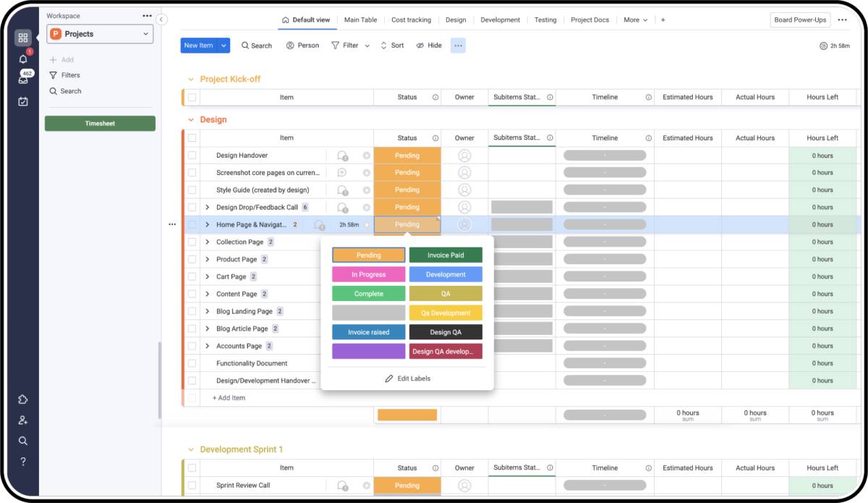Select the Sprint Review Call checkbox
868x503 pixels.
coord(192,486)
